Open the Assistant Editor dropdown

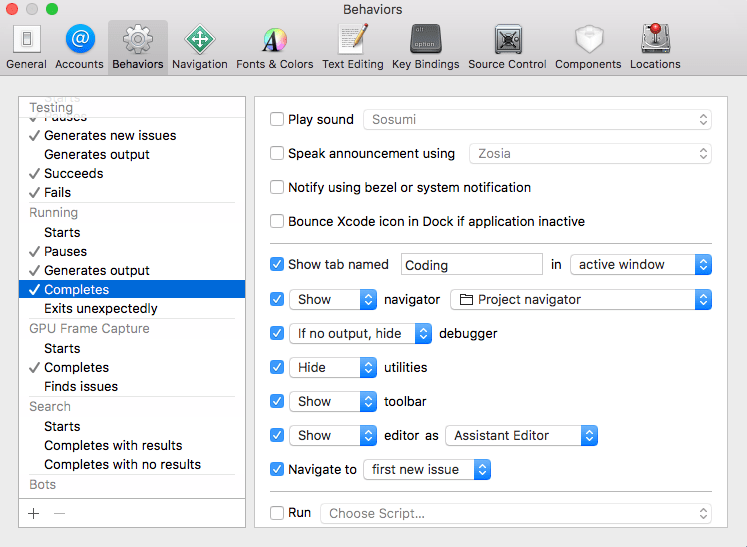coord(521,436)
